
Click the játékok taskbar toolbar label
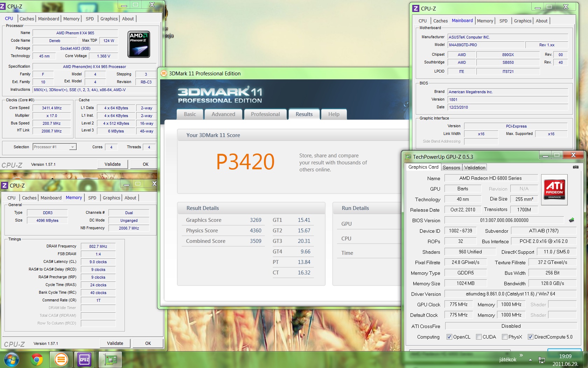pos(508,360)
